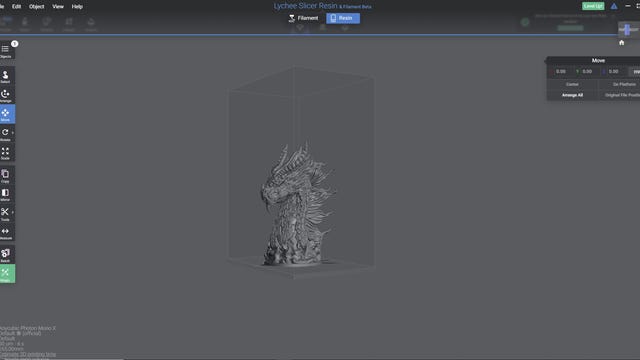Viewport: 640px width, 360px height.
Task: Open the View menu
Action: tap(58, 7)
